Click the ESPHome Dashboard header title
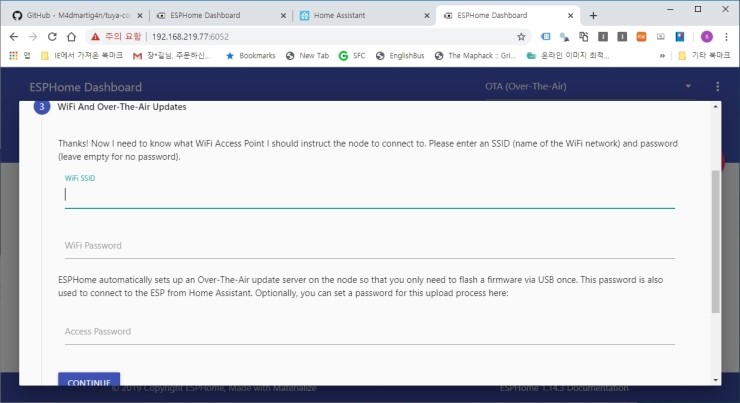The height and width of the screenshot is (403, 740). pos(85,87)
